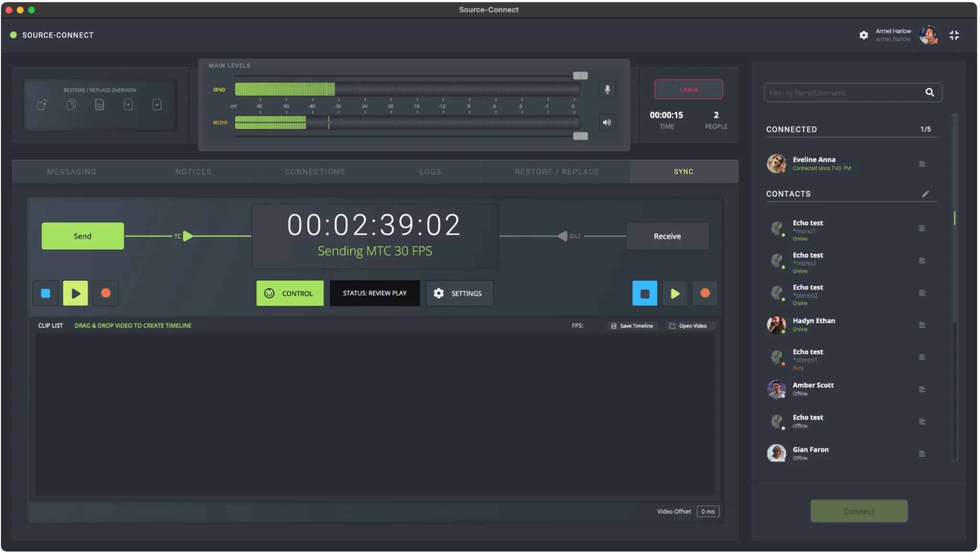Screen dimensions: 980x553
Task: Click the Send level slider handle
Action: coord(580,76)
